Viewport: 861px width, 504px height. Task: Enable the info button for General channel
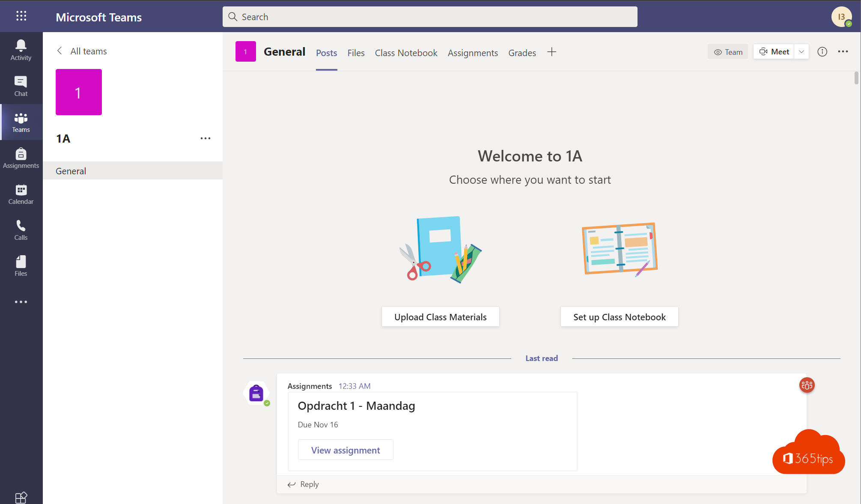[822, 52]
